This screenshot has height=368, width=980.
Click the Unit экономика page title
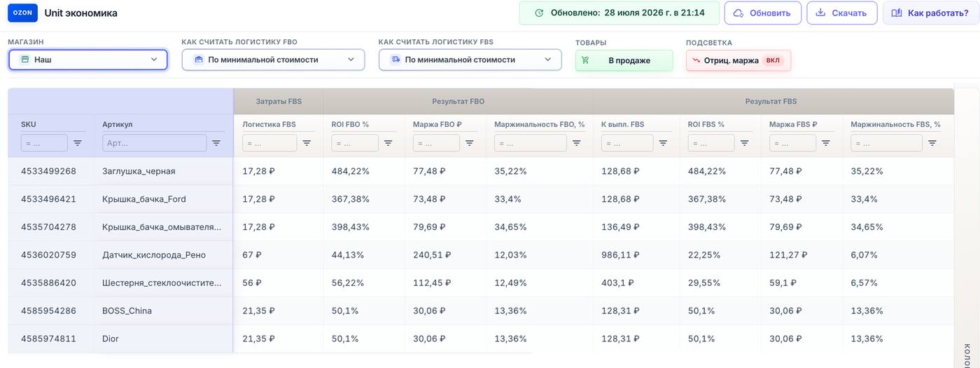(81, 13)
